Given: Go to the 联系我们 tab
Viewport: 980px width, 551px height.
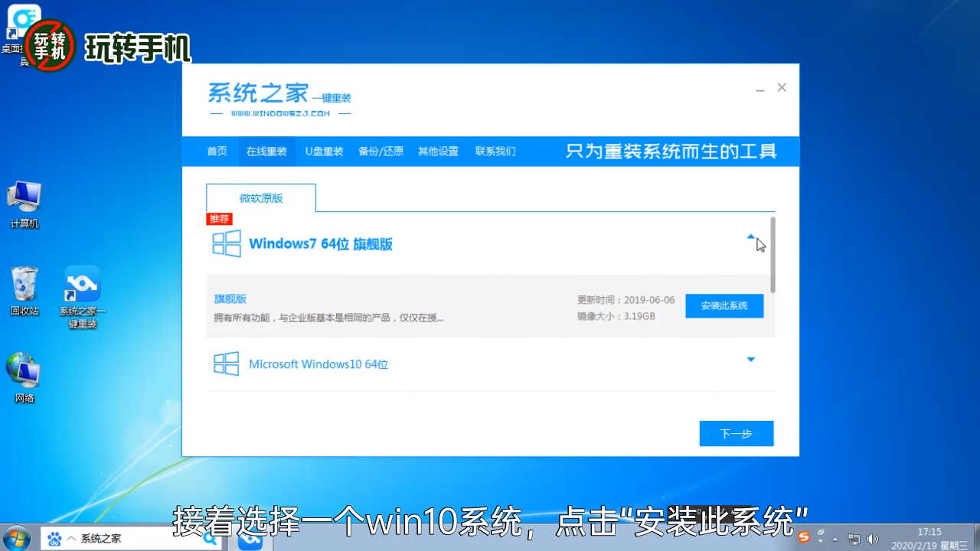Looking at the screenshot, I should coord(495,152).
